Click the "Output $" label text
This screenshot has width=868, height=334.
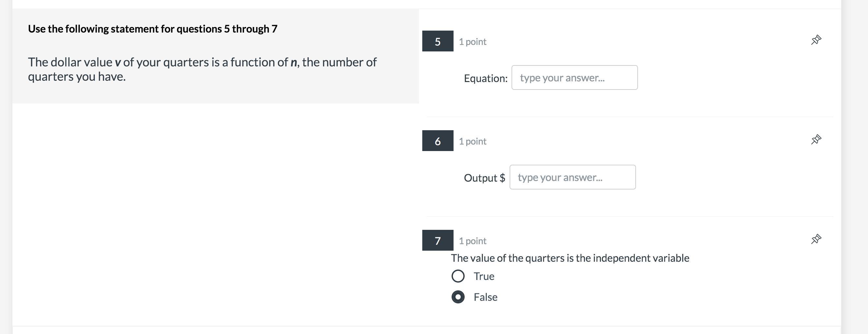tap(484, 178)
